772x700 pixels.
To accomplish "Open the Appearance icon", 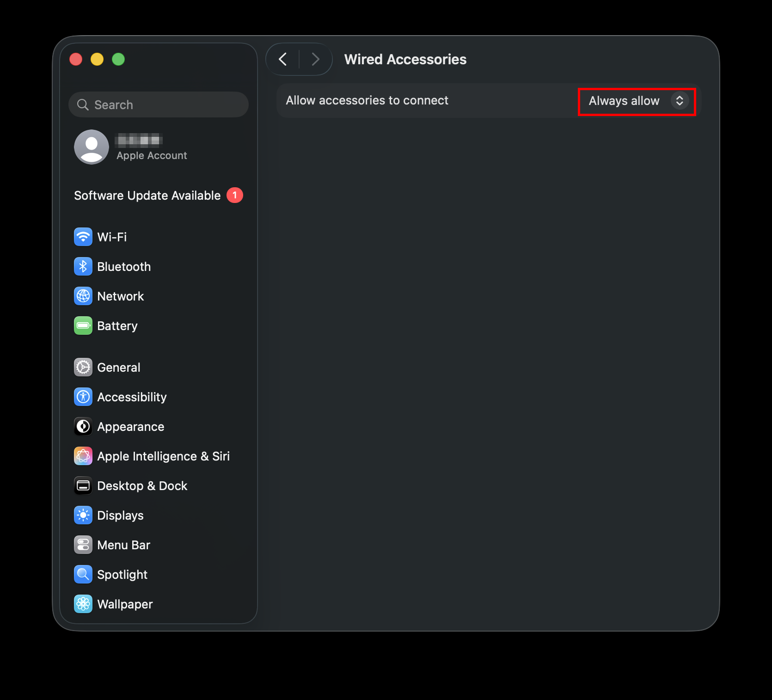I will 83,427.
